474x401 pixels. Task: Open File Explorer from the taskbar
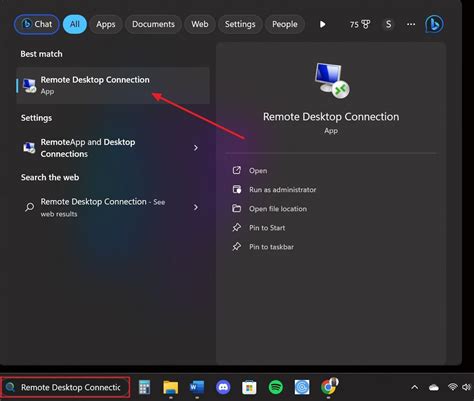[171, 387]
